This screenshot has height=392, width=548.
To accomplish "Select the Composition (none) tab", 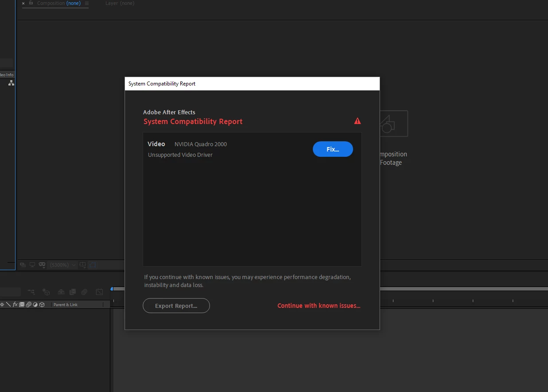I will pyautogui.click(x=58, y=3).
